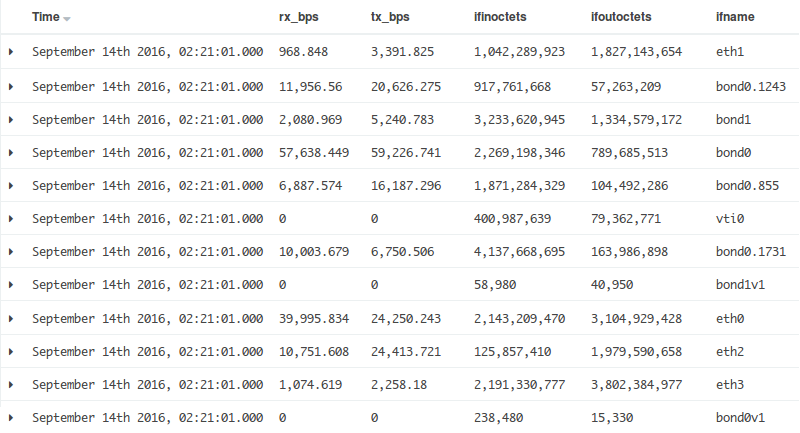
Task: Expand the bond1 interface row
Action: (11, 120)
